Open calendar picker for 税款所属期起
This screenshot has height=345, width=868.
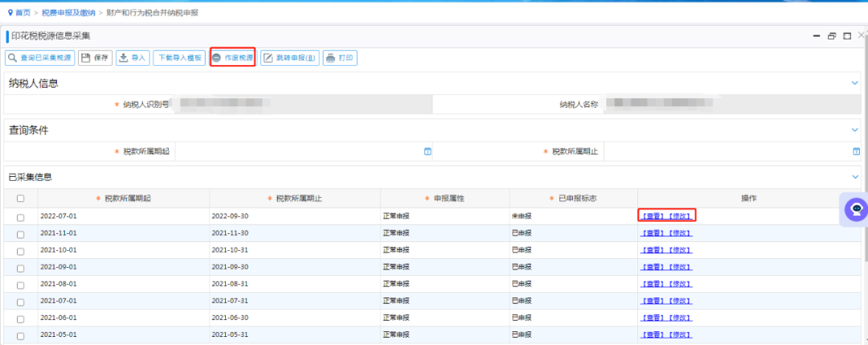(x=428, y=151)
